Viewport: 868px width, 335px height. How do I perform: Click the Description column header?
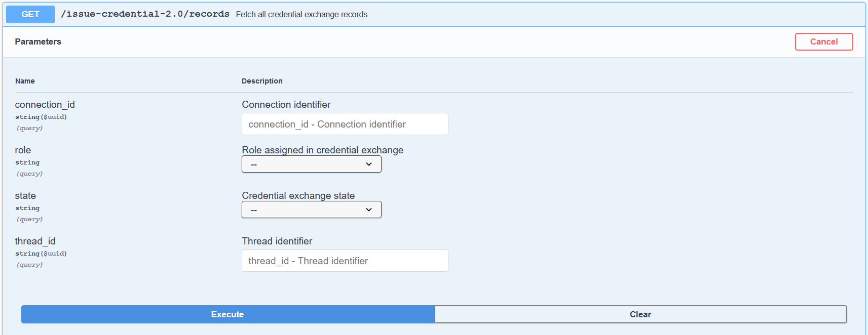click(x=262, y=81)
